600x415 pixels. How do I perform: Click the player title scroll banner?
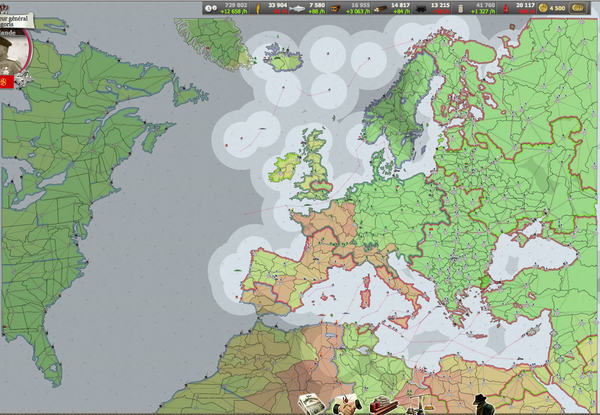click(15, 21)
